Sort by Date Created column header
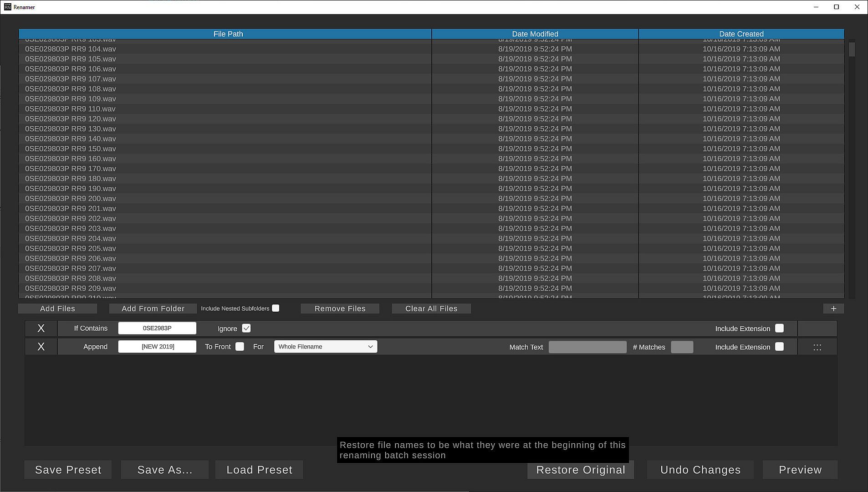The image size is (868, 492). [741, 34]
